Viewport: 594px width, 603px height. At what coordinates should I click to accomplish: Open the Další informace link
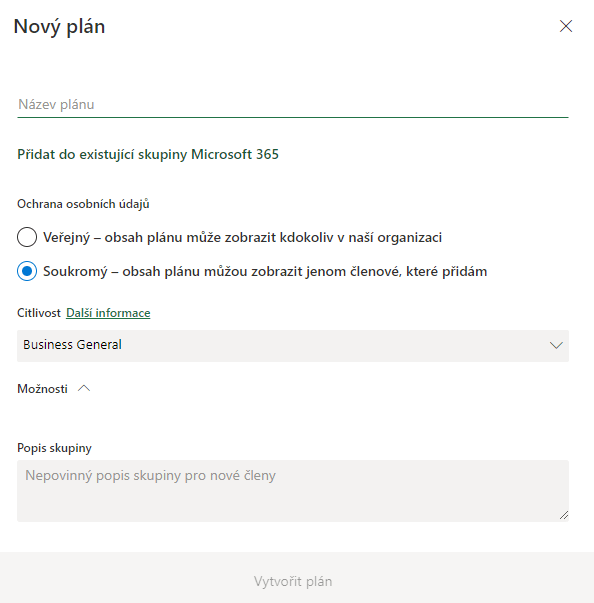(108, 313)
